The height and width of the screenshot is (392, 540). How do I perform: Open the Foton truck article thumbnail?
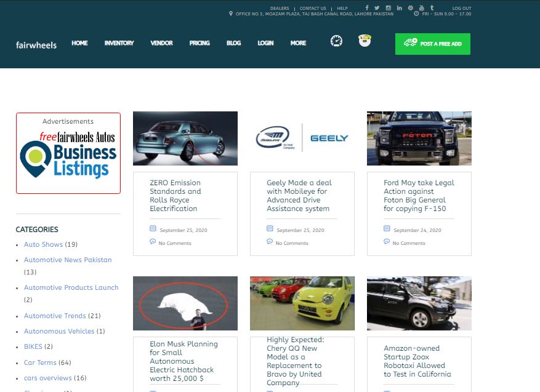coord(419,138)
